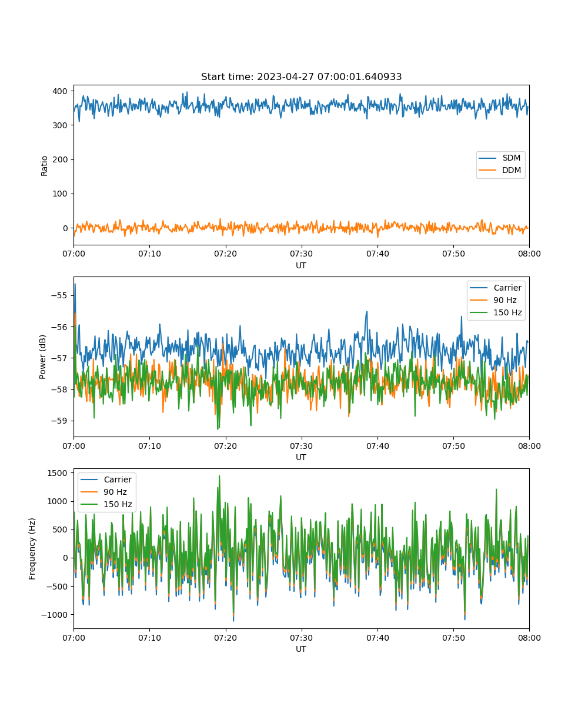Click the "Frequency (Hz)" y-axis label
Image resolution: width=588 pixels, height=706 pixels.
click(32, 548)
